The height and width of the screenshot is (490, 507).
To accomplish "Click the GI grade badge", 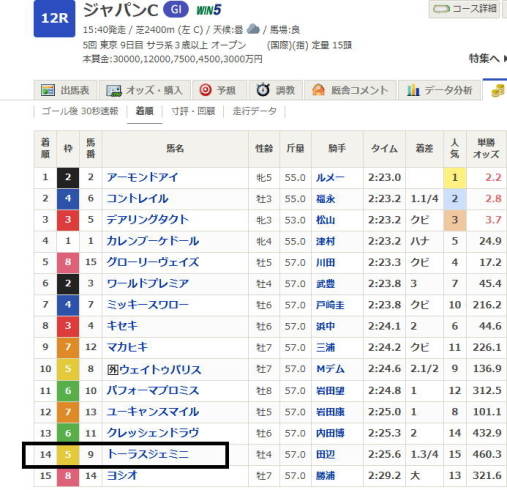I will point(176,10).
